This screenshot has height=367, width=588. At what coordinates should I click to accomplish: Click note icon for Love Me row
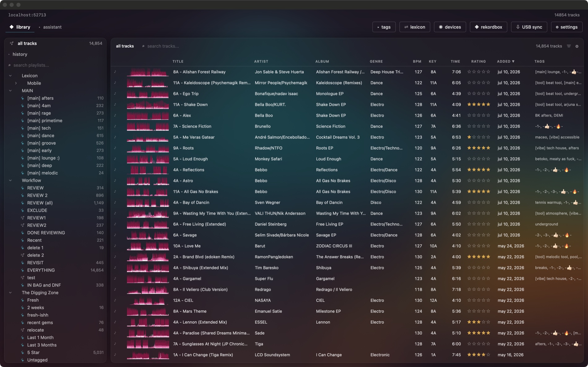(115, 246)
